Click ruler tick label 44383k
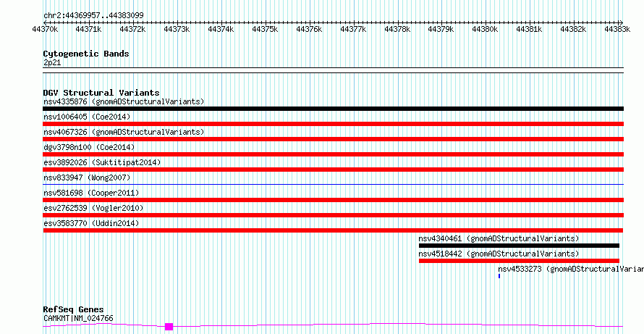644x334 pixels. [x=617, y=29]
